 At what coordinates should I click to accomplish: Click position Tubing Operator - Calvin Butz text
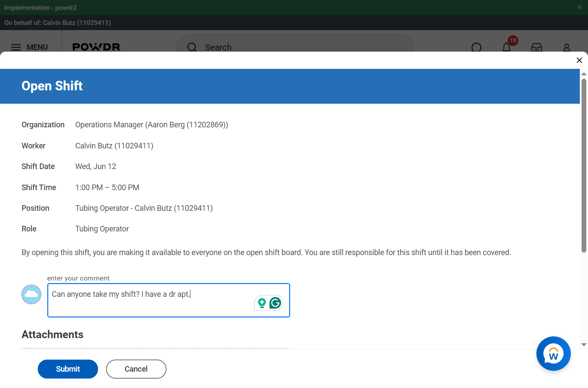[x=144, y=208]
